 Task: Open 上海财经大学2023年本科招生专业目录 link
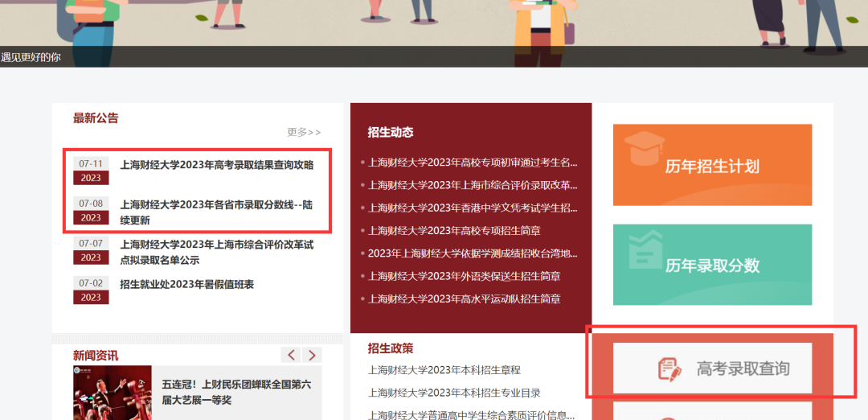(x=454, y=393)
